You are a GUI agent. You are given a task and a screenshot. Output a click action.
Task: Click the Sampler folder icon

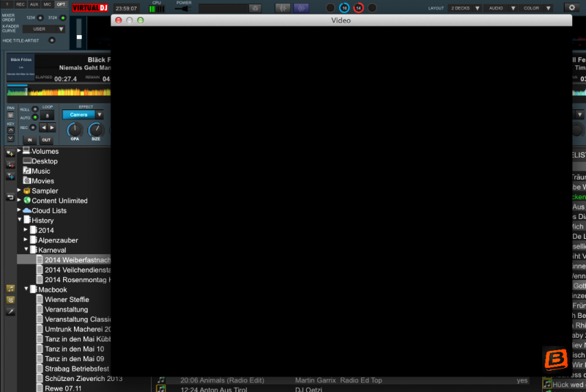(x=27, y=191)
